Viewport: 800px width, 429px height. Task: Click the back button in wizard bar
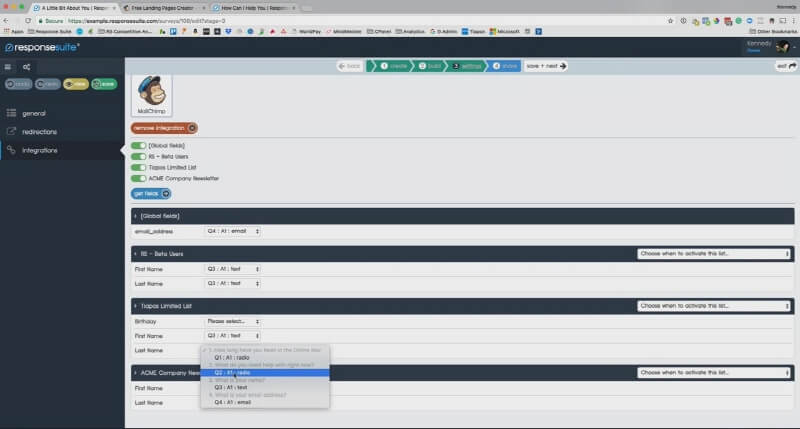point(350,66)
